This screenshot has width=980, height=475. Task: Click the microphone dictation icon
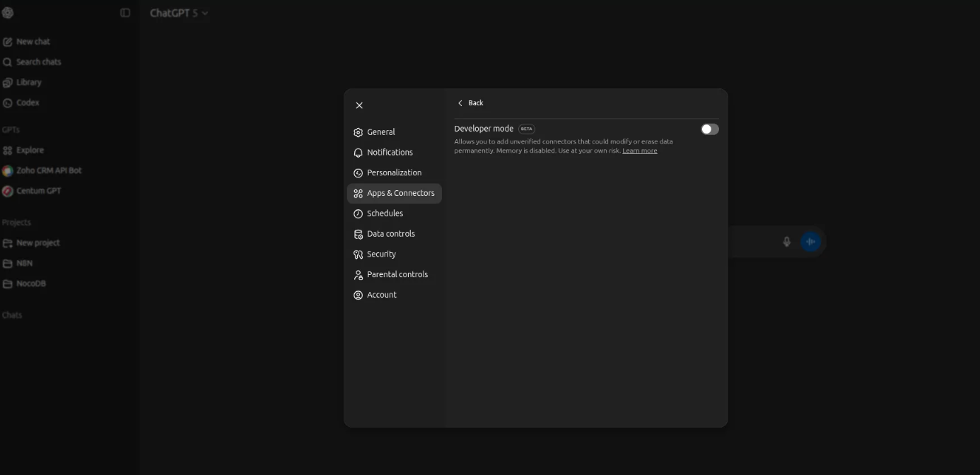click(786, 242)
